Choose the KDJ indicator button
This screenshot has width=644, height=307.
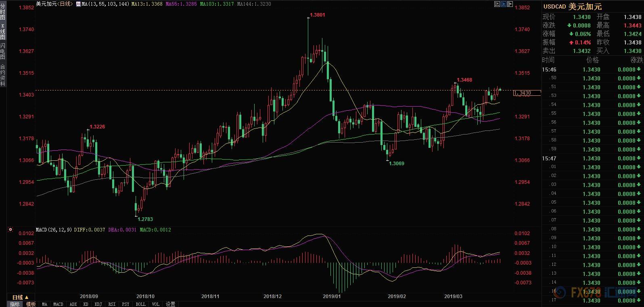pyautogui.click(x=98, y=304)
